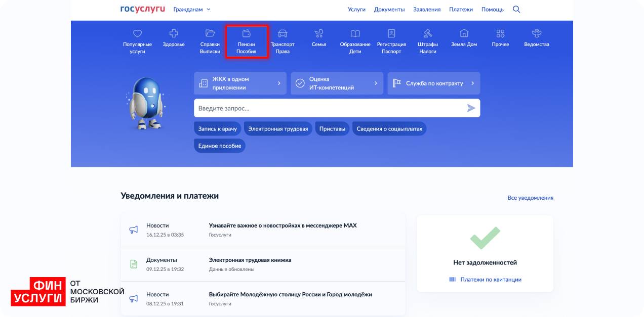Open the Здоровье category icon

[x=174, y=34]
